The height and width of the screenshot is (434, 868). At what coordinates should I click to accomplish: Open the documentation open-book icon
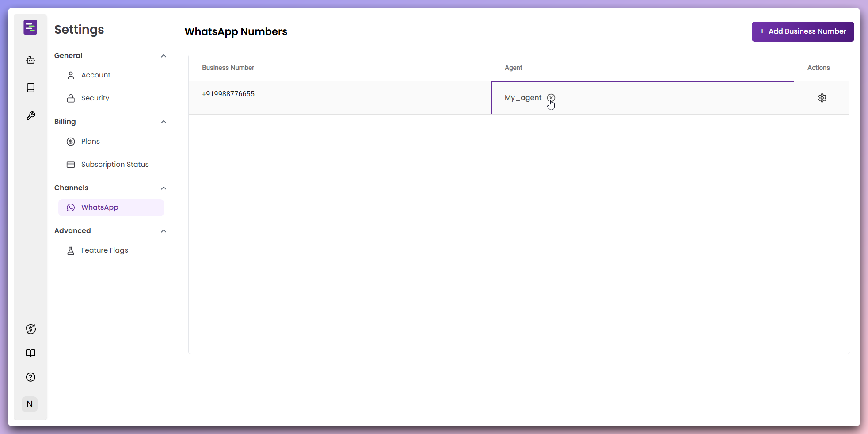[30, 353]
